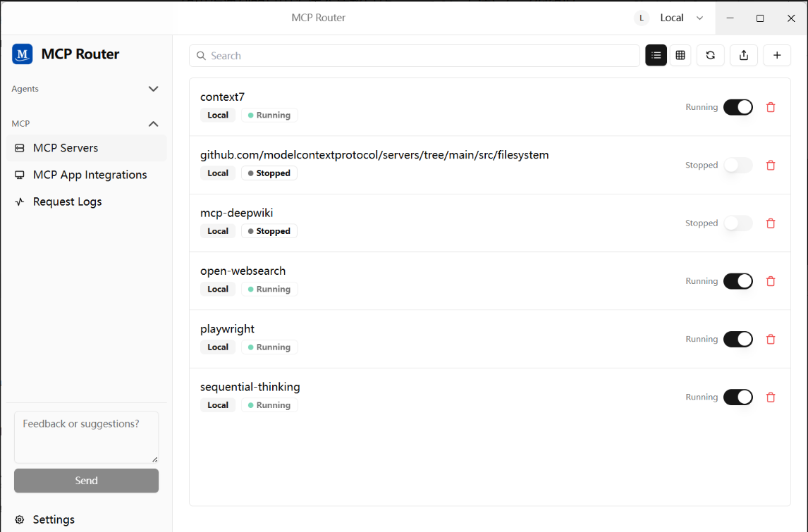Delete the sequential-thinking server
808x532 pixels.
[771, 397]
